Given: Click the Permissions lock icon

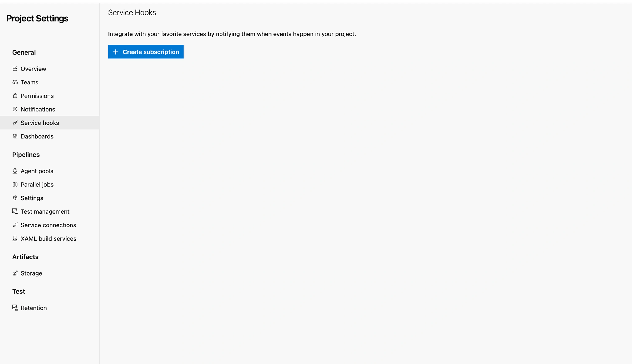Looking at the screenshot, I should pyautogui.click(x=15, y=96).
